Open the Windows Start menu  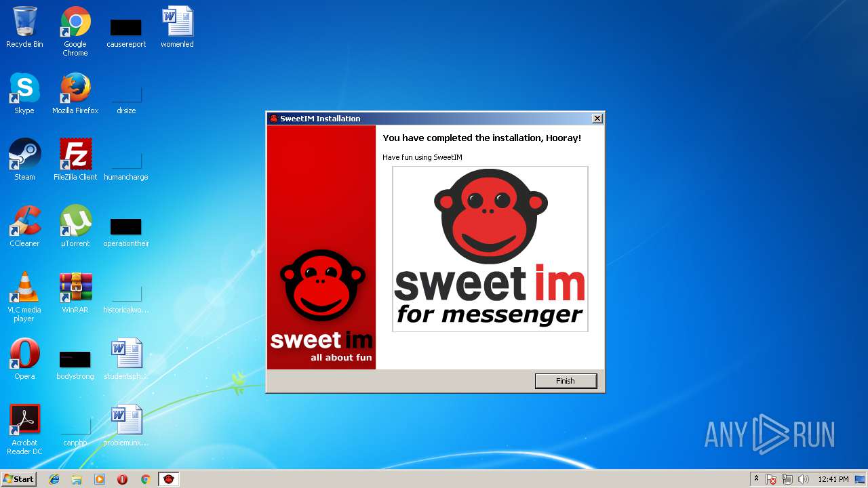tap(19, 479)
